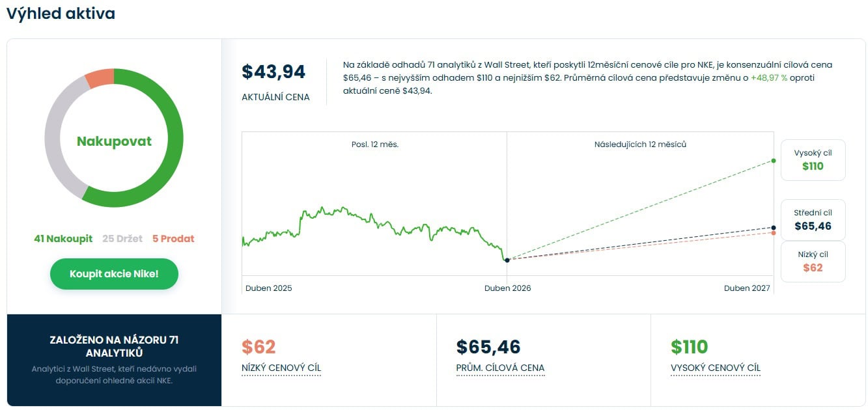
Task: Click the orange low-target endpoint dot
Action: click(774, 233)
